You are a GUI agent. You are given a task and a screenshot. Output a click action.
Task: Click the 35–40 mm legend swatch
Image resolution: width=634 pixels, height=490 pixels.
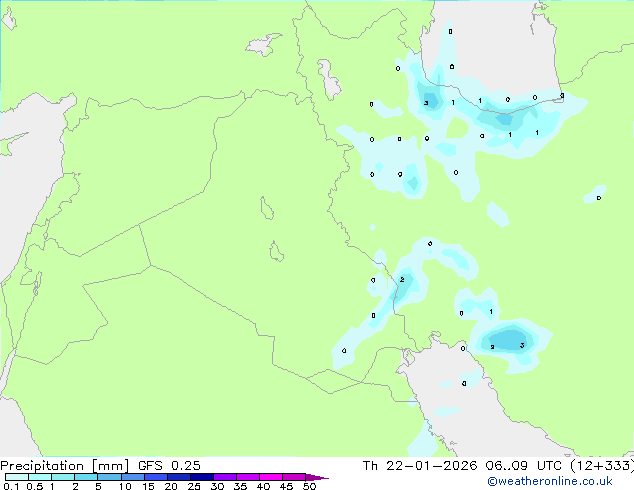point(248,477)
